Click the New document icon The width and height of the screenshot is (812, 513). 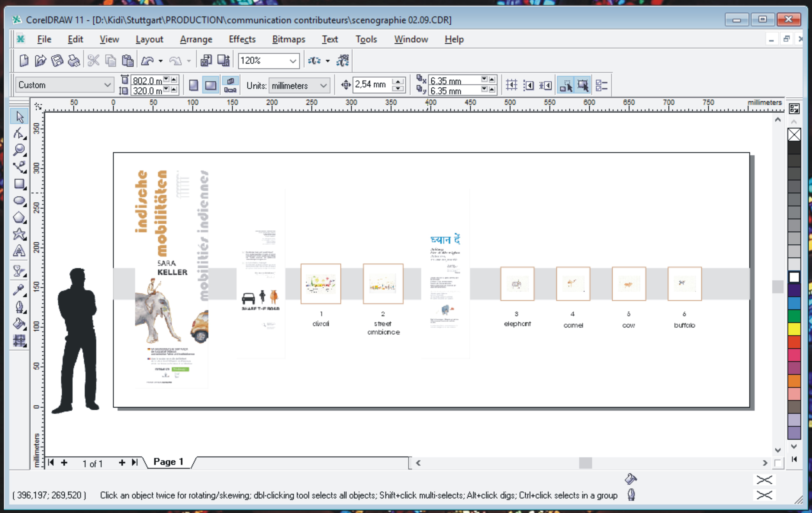point(24,61)
